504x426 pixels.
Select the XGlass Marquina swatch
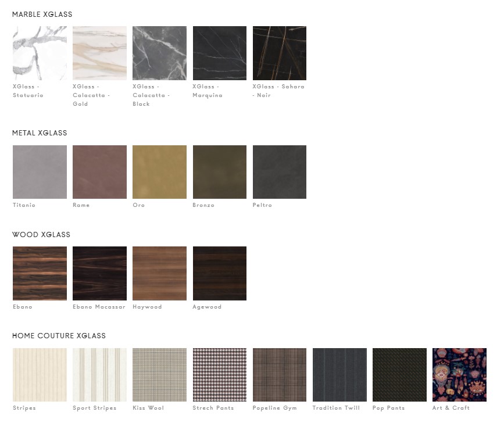220,53
